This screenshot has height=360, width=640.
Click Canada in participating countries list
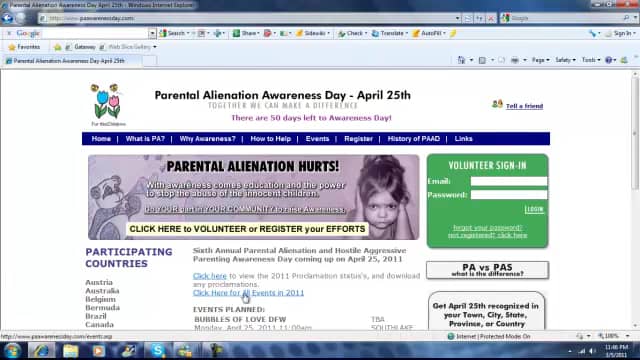click(99, 325)
